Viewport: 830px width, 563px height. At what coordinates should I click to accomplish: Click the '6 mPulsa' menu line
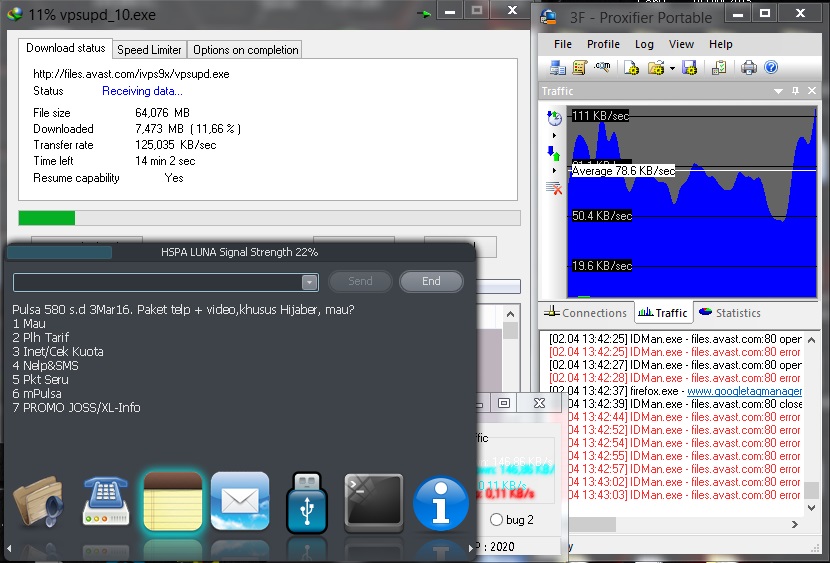tap(37, 394)
